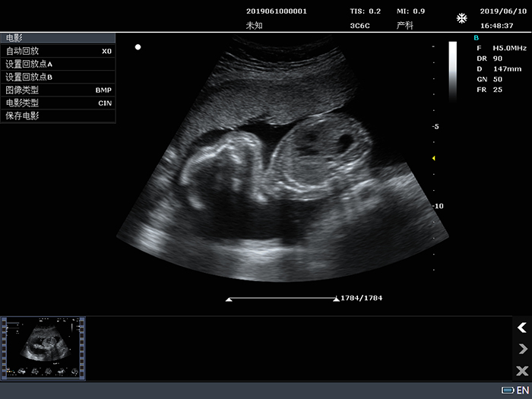Select the left cine loop start marker

tap(229, 299)
